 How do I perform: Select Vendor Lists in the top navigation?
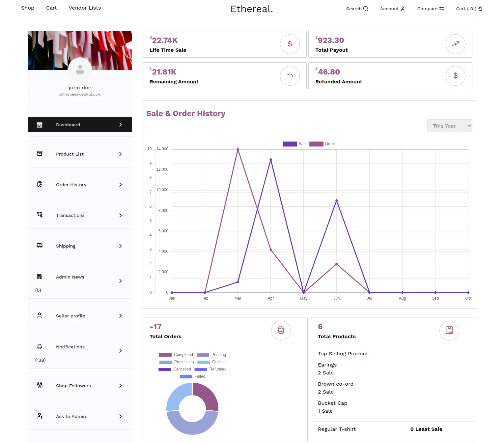[85, 8]
